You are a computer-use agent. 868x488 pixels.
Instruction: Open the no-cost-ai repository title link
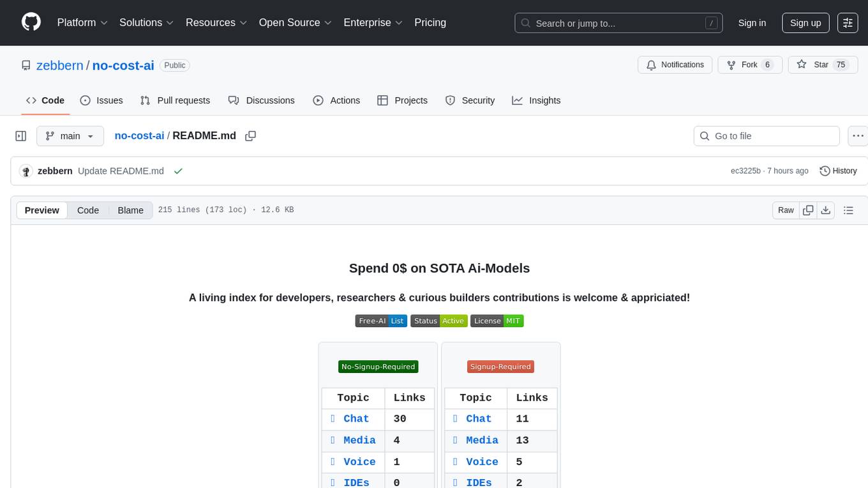click(123, 65)
